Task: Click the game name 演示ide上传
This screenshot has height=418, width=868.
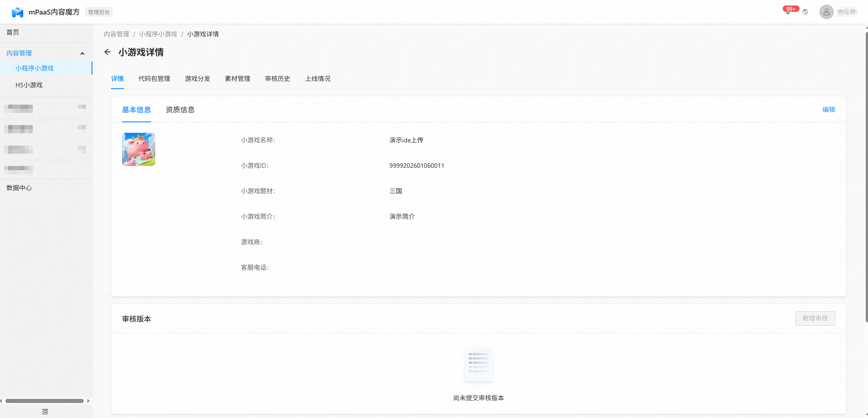Action: (406, 140)
